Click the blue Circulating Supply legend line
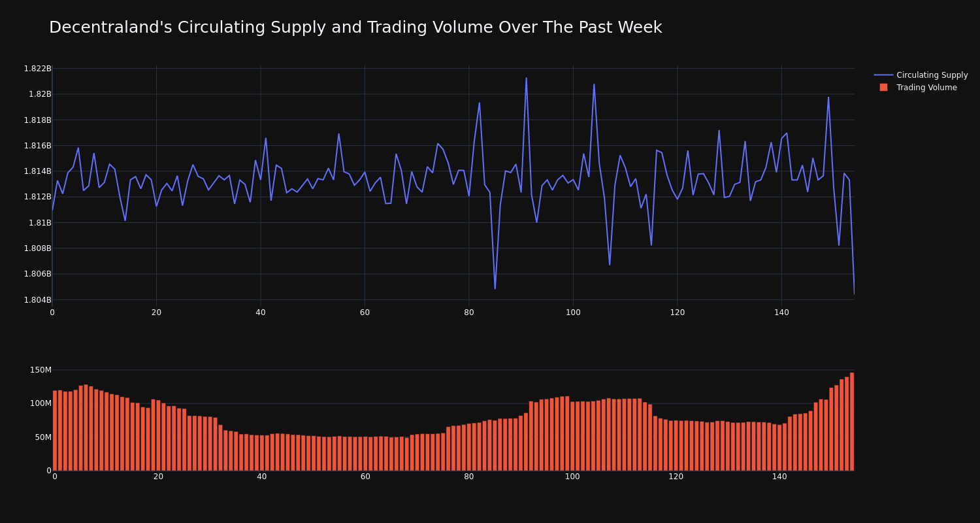 (883, 75)
